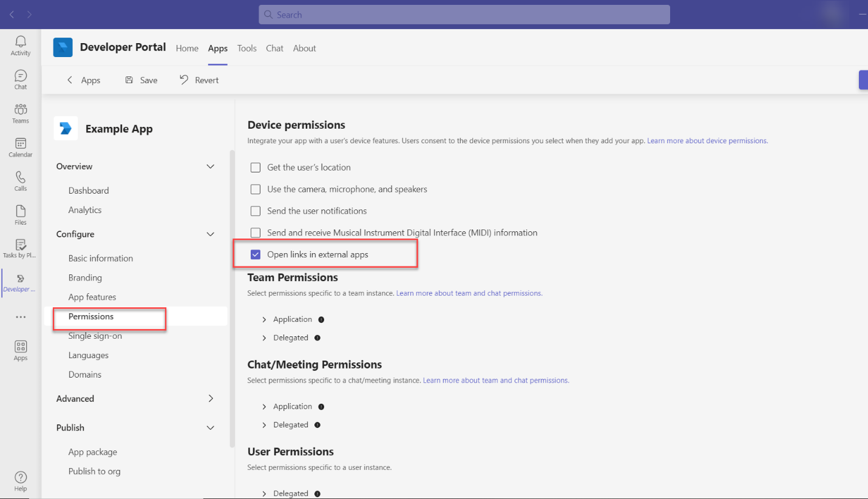Open Publish to org page

[95, 472]
